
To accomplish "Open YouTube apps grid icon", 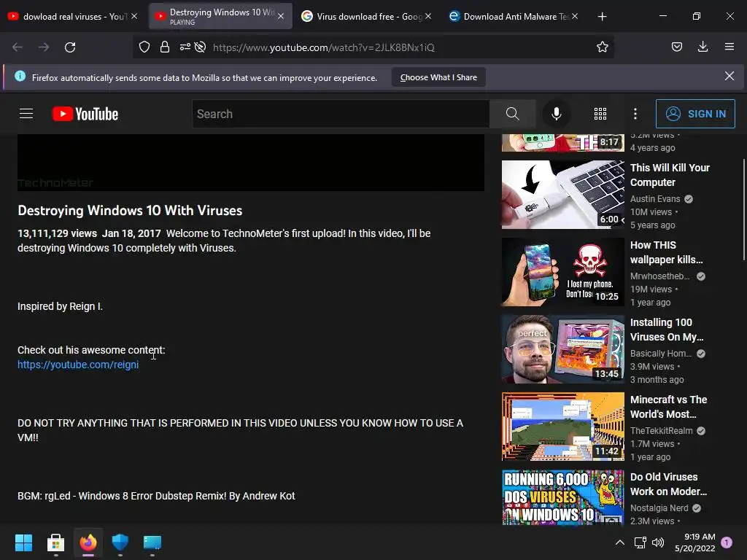I will [600, 114].
